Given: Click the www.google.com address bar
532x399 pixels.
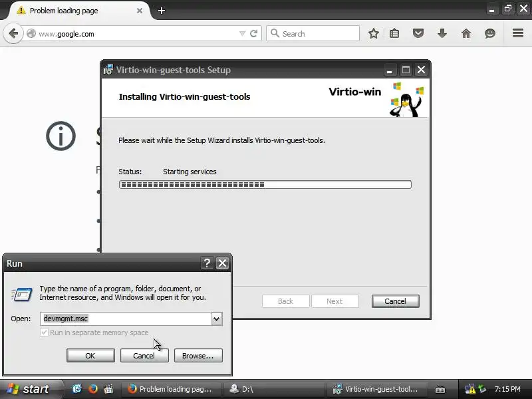Looking at the screenshot, I should point(136,34).
